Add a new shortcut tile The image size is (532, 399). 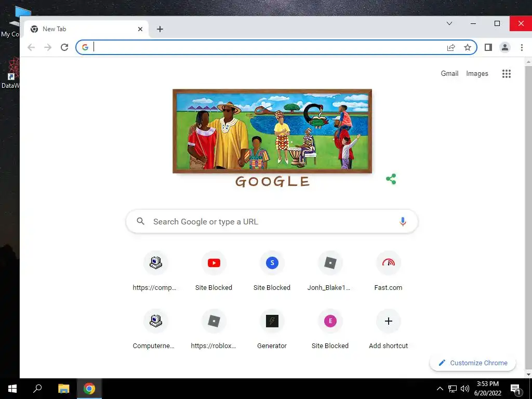click(389, 330)
